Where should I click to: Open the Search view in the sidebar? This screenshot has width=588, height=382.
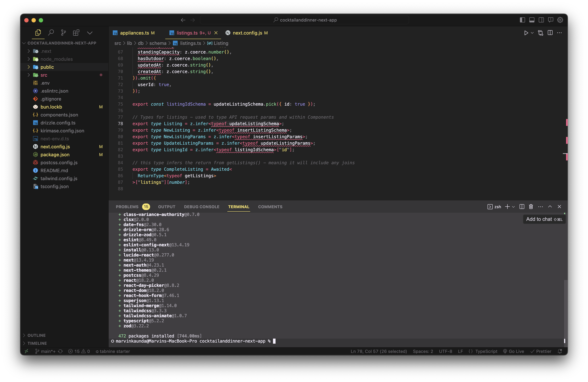tap(51, 32)
